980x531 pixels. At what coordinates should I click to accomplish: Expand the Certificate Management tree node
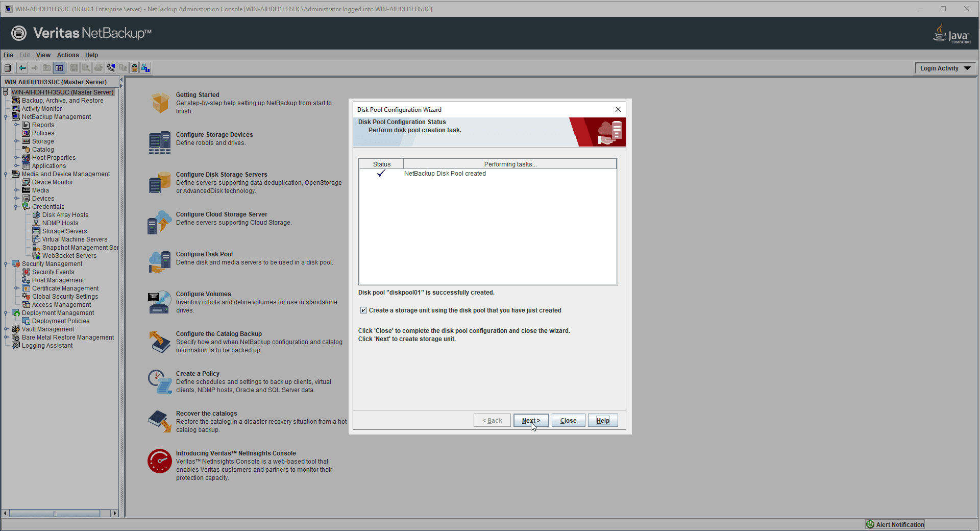pos(16,288)
